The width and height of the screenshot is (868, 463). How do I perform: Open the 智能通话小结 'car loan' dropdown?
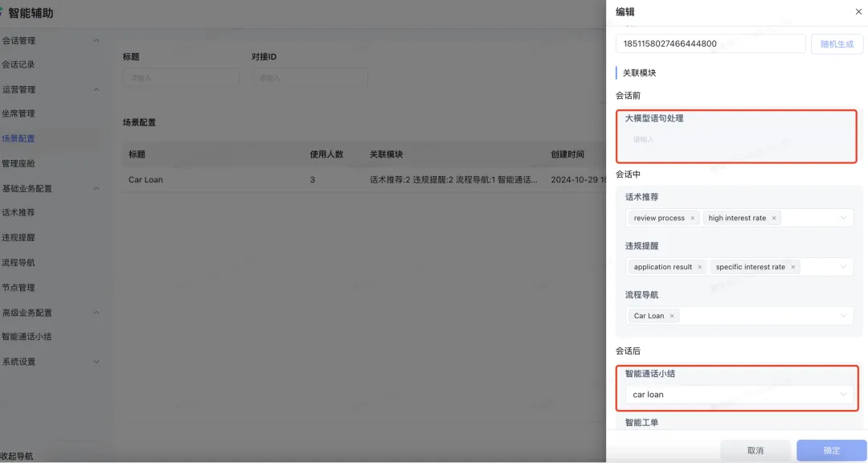[843, 395]
